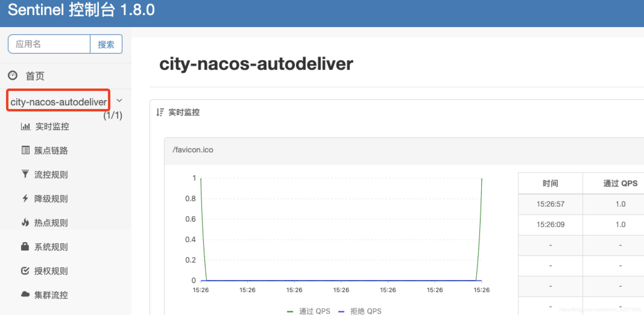The height and width of the screenshot is (315, 644).
Task: Click the dashboard icon beside 首页
Action: click(x=13, y=75)
